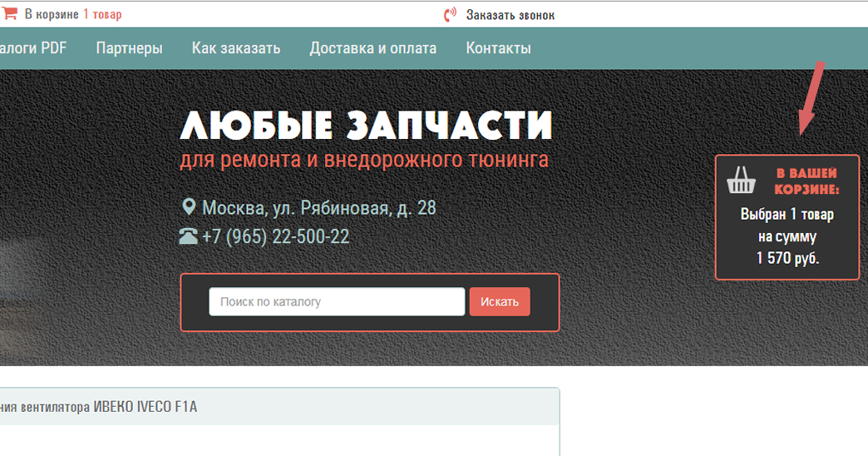The width and height of the screenshot is (868, 456).
Task: Go to 'Как заказать' page
Action: click(x=236, y=48)
